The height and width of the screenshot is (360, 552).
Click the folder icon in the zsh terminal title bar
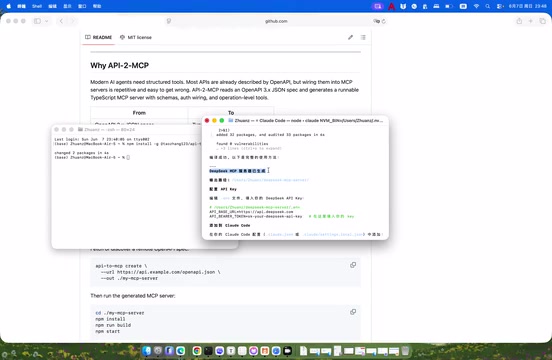pos(80,130)
